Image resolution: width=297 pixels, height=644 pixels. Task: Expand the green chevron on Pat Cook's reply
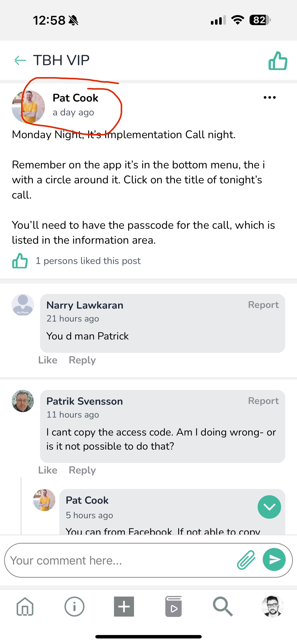(x=269, y=507)
